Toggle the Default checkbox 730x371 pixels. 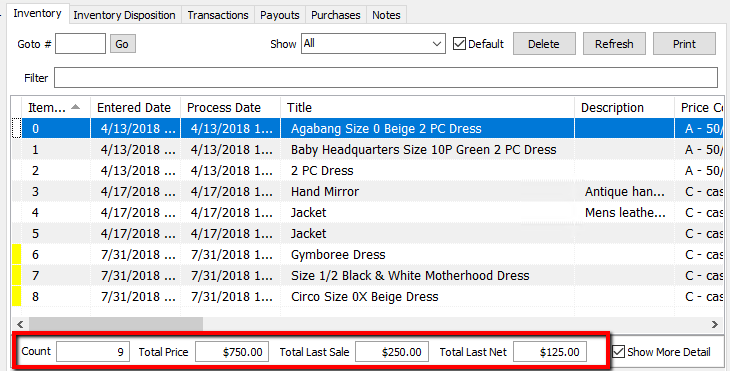(460, 44)
